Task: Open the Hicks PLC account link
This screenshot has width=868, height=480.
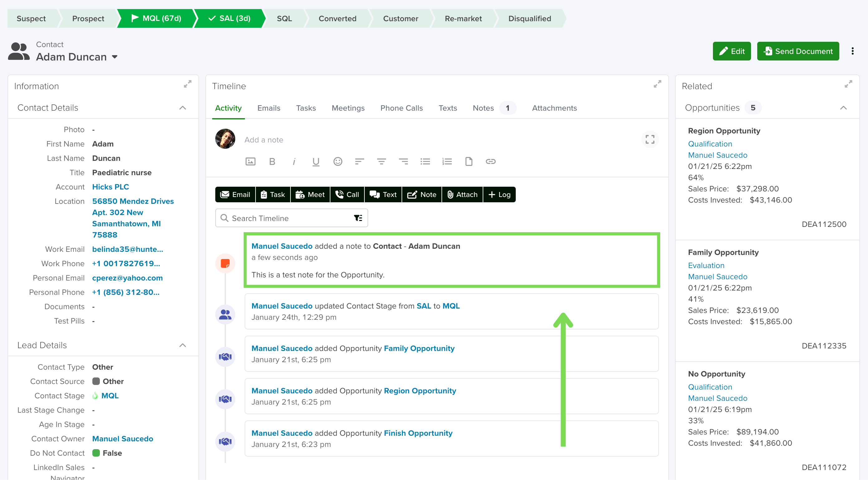Action: pyautogui.click(x=110, y=187)
